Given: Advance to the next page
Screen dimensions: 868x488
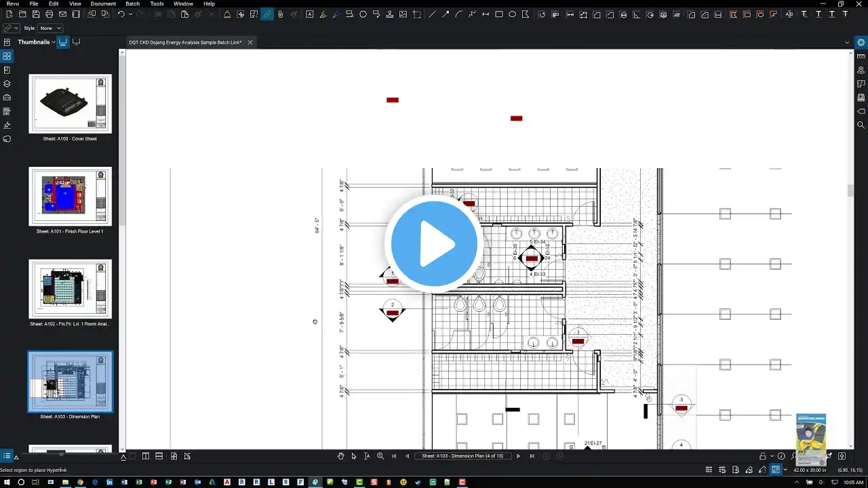Looking at the screenshot, I should pos(519,456).
